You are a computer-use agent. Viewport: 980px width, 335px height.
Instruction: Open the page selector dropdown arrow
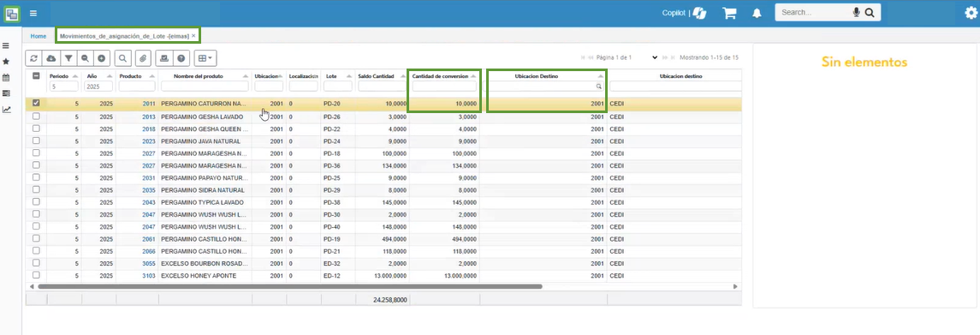point(655,57)
